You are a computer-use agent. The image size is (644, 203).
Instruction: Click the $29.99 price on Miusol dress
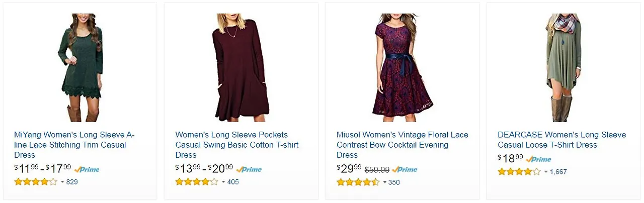click(349, 169)
